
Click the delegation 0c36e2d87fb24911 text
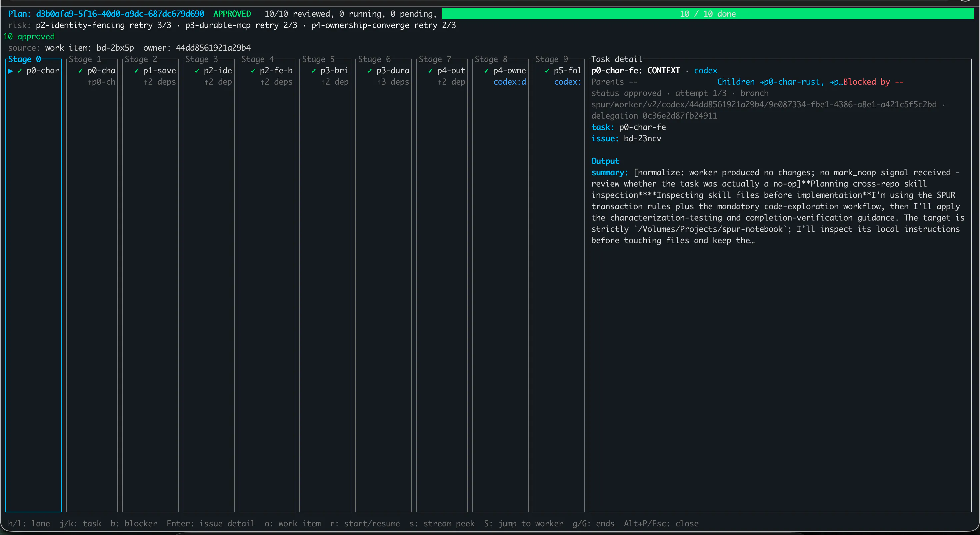(x=654, y=116)
